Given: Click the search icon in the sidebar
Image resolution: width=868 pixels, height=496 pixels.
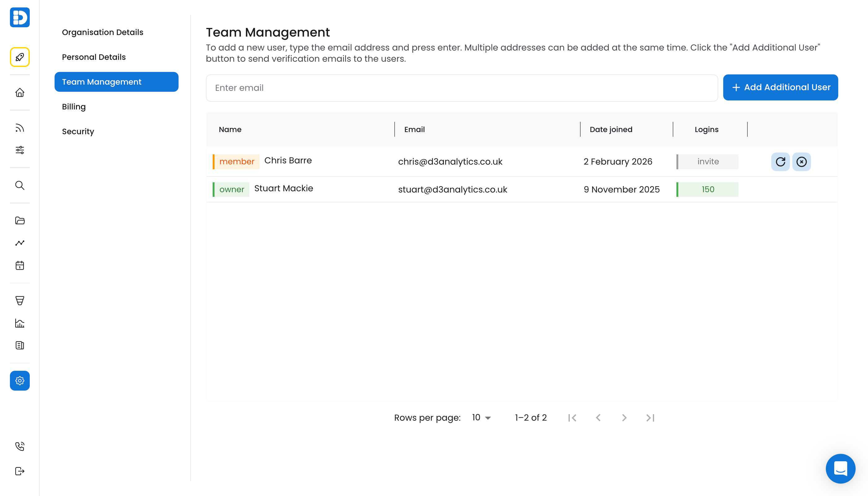Looking at the screenshot, I should coord(20,186).
